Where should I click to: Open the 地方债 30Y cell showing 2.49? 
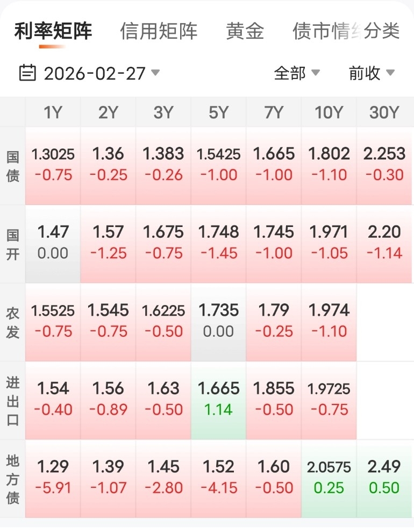384,479
